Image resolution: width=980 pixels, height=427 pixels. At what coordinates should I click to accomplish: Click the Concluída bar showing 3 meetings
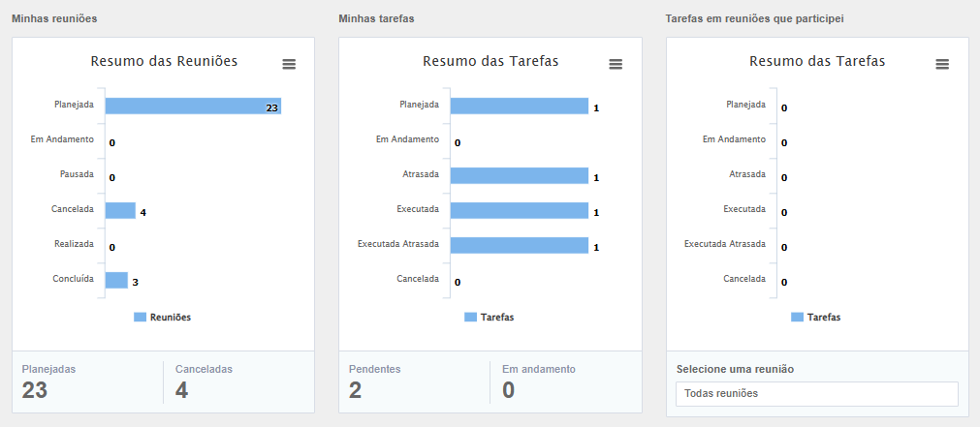[116, 281]
